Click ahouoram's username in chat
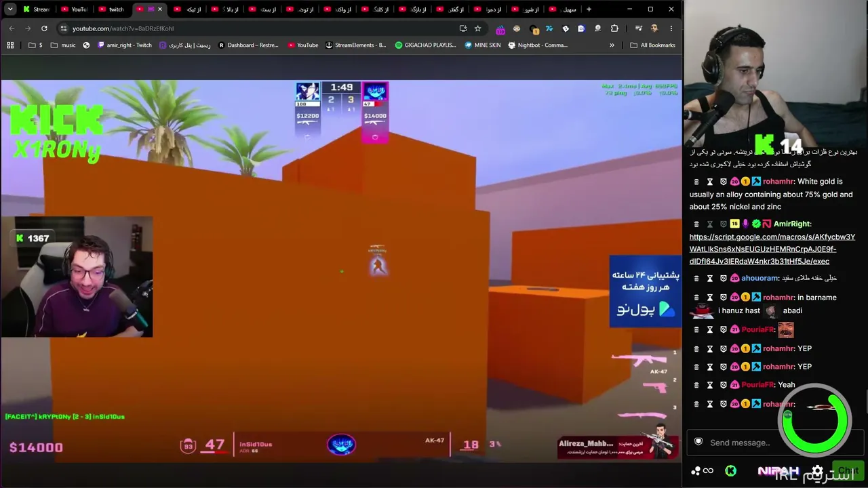The image size is (868, 488). coord(759,279)
